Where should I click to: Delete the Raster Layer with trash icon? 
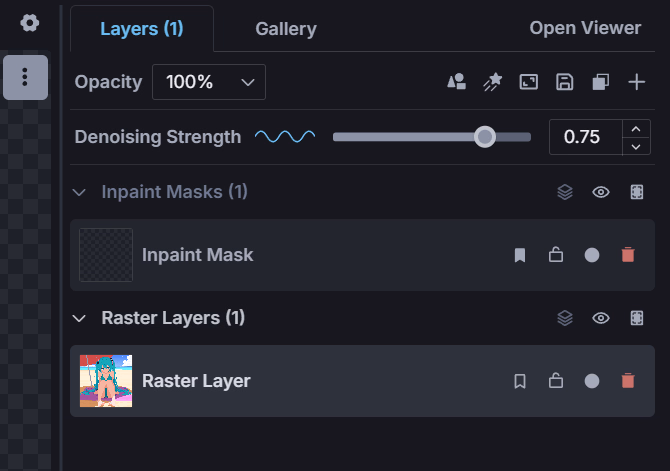tap(628, 380)
